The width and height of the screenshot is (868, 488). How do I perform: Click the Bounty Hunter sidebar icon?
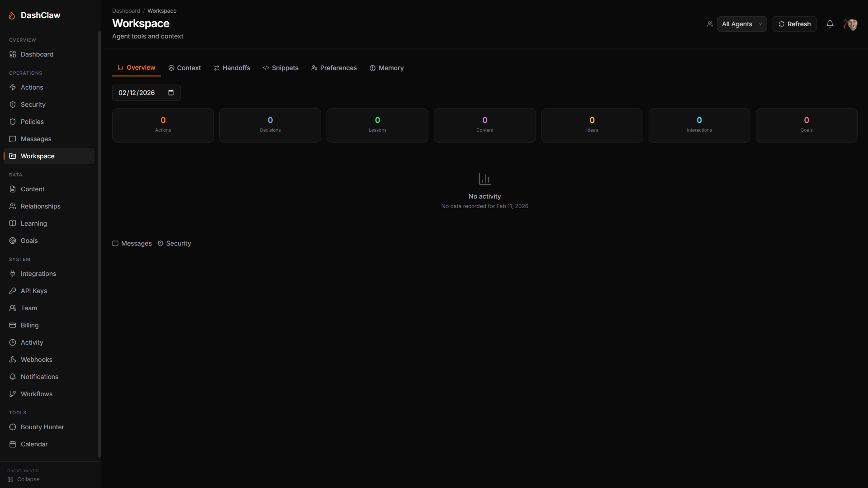[x=13, y=427]
